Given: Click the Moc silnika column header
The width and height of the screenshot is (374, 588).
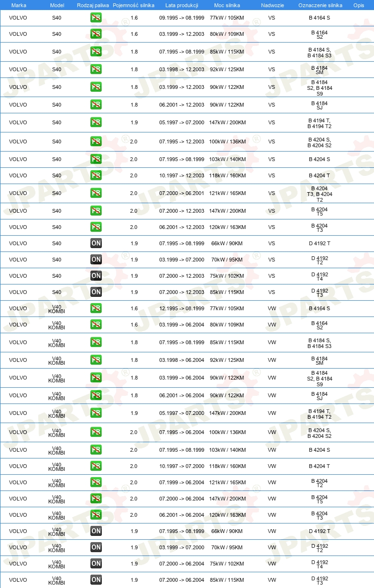Looking at the screenshot, I should tap(227, 5).
